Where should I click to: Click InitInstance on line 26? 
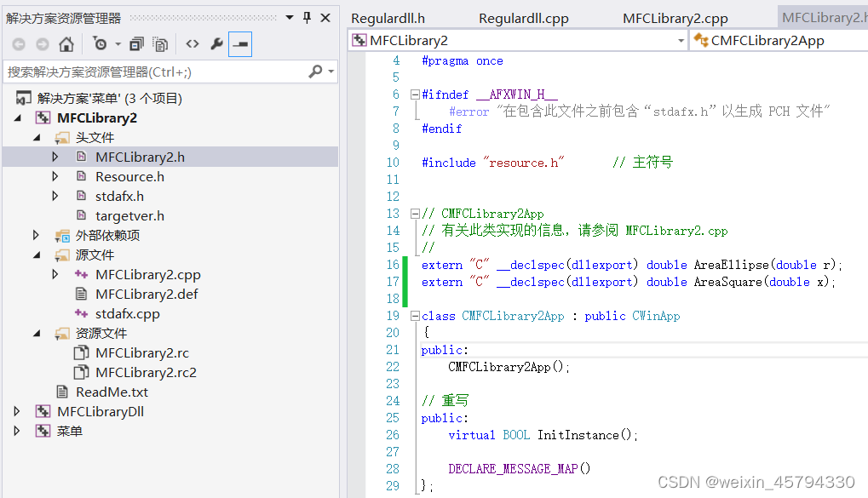(578, 435)
